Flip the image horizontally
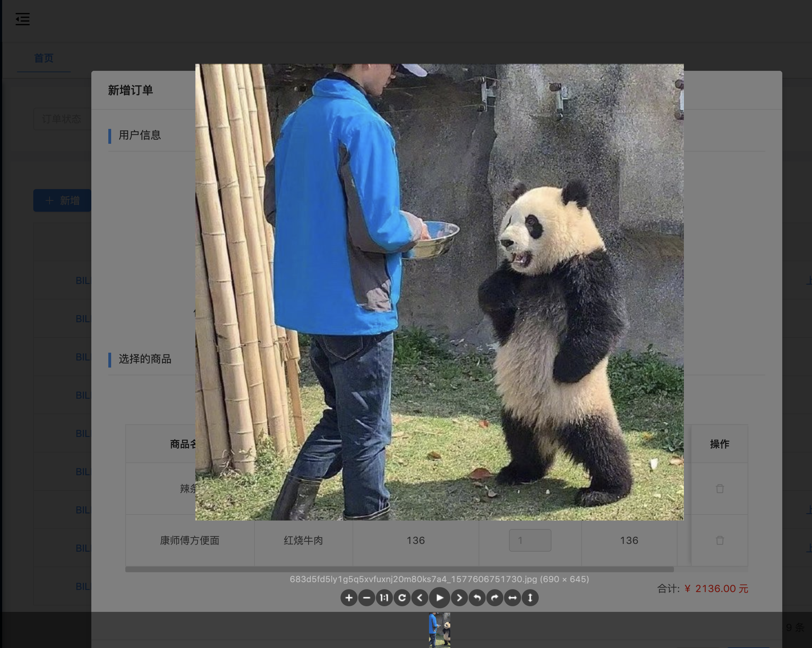The image size is (812, 648). [512, 598]
